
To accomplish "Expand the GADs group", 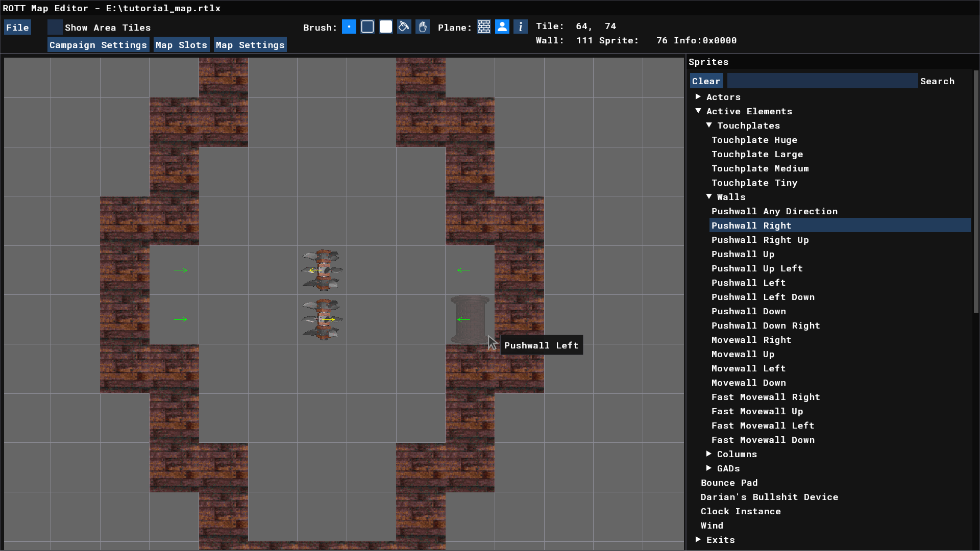I will [709, 468].
